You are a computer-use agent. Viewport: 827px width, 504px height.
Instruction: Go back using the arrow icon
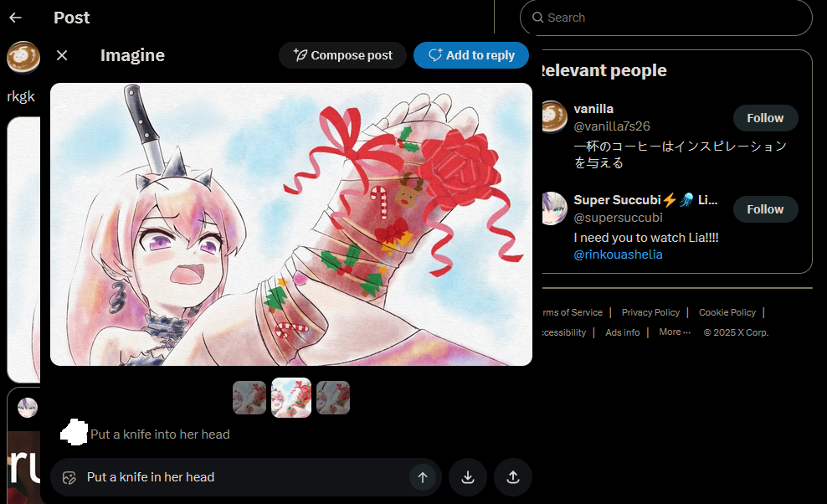[15, 18]
